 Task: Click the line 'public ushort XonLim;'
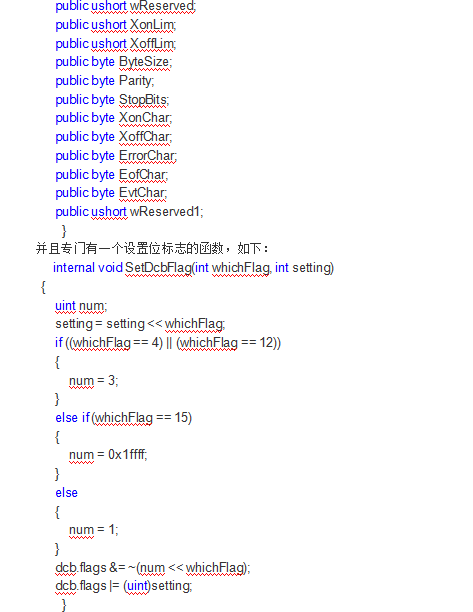click(116, 25)
